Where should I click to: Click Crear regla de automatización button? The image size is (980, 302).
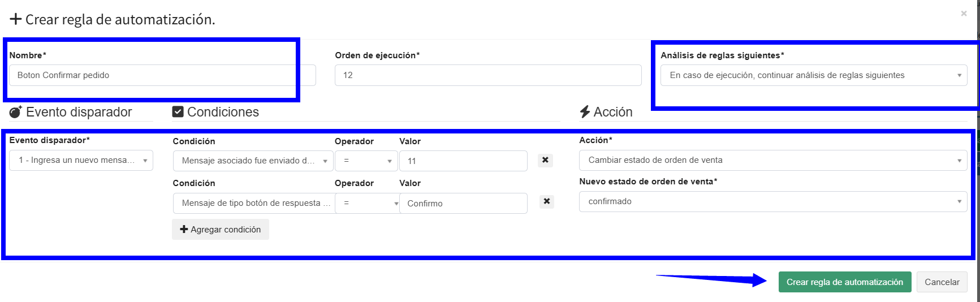tap(844, 282)
